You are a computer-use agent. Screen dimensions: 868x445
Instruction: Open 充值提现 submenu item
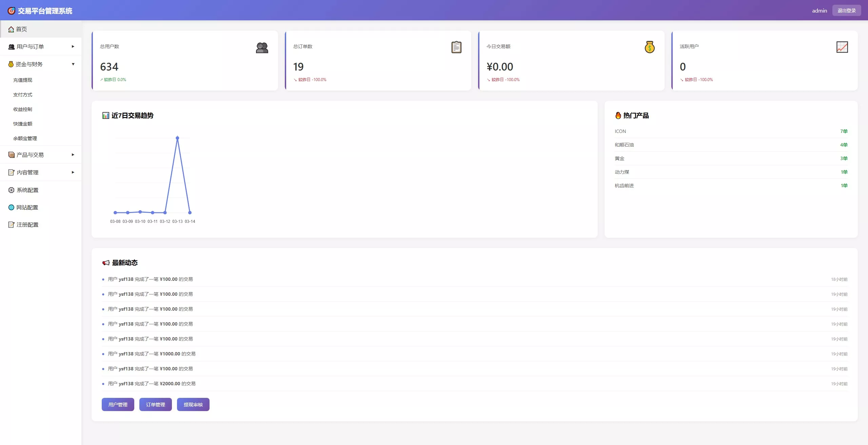point(23,80)
